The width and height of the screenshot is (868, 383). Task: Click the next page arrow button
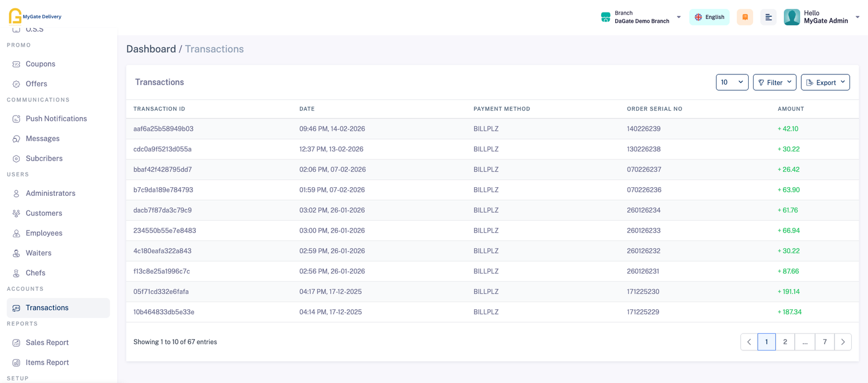(843, 342)
